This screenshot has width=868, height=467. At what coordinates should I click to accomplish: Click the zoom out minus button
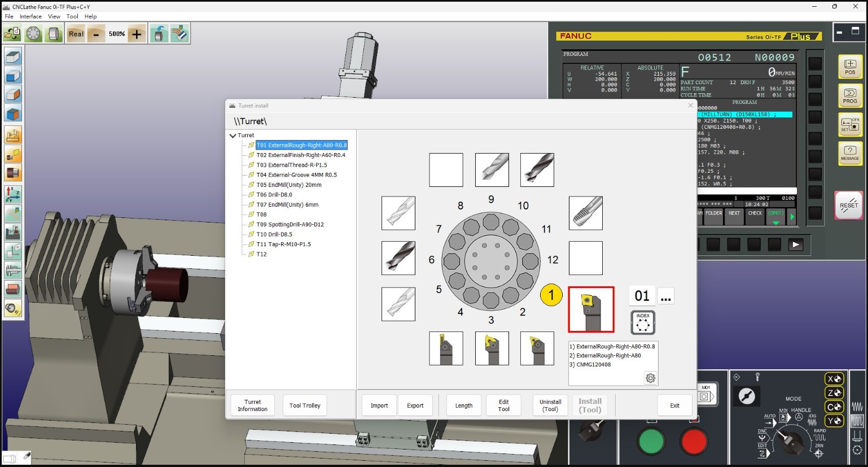tap(96, 34)
